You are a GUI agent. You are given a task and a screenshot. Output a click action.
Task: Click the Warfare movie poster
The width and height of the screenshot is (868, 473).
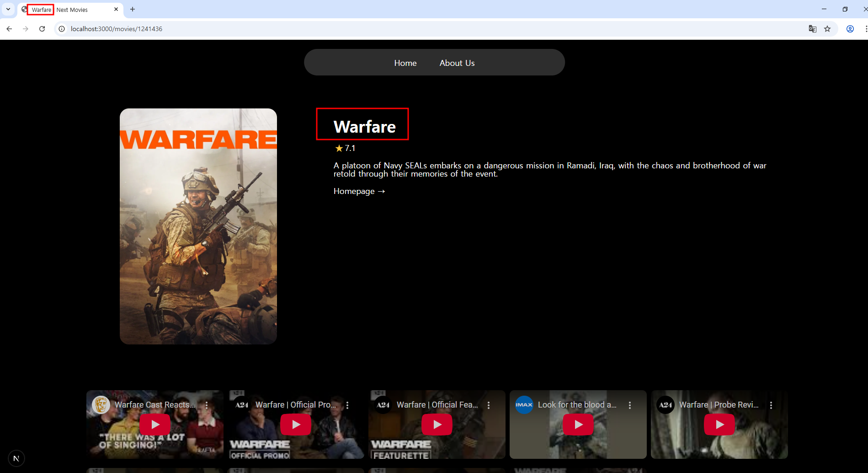coord(198,226)
